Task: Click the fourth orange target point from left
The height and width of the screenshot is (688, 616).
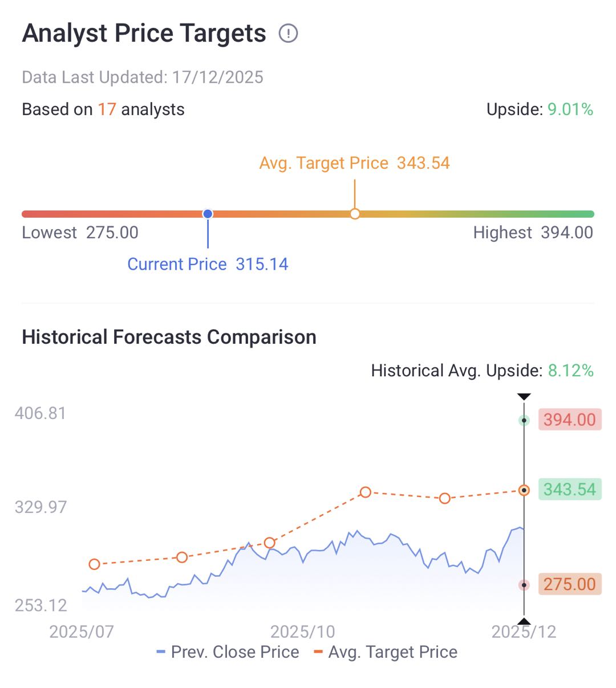Action: [x=366, y=492]
